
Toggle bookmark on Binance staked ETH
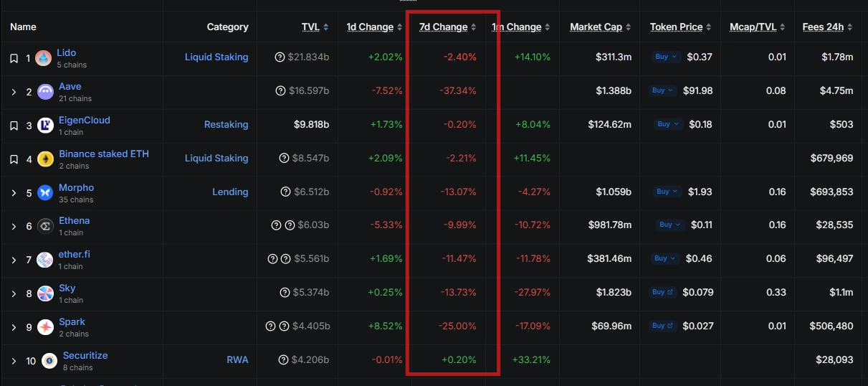coord(14,159)
